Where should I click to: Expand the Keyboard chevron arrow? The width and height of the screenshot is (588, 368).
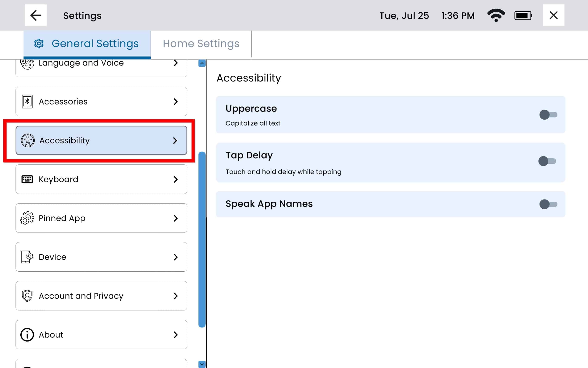(176, 179)
